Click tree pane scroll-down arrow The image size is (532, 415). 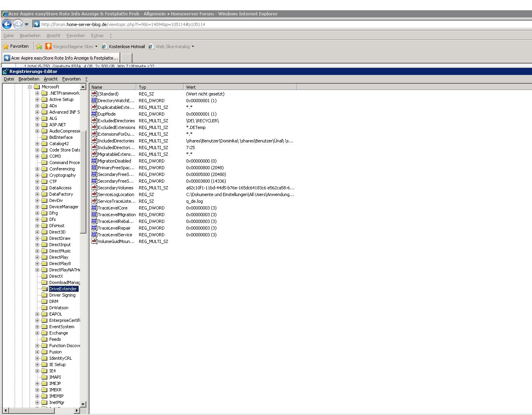pos(83,404)
